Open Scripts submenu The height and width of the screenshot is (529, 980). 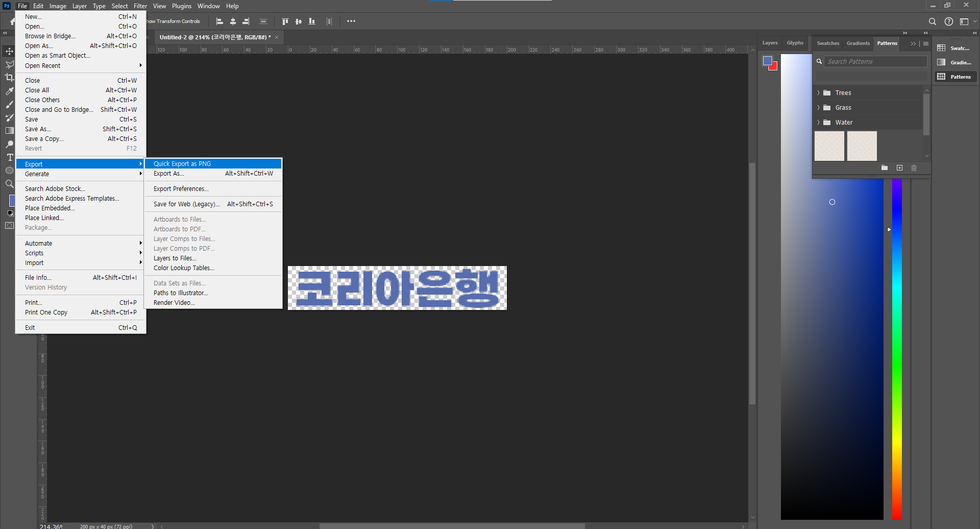click(x=81, y=253)
